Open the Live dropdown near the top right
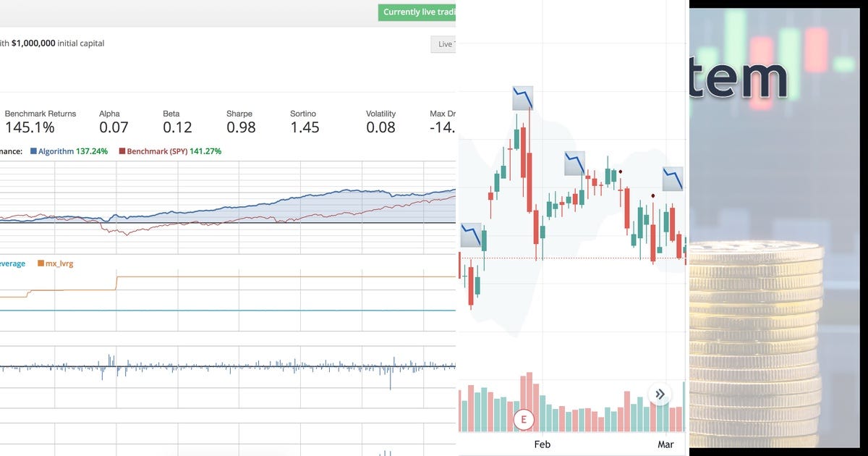Screen dimensions: 868x456 [443, 44]
